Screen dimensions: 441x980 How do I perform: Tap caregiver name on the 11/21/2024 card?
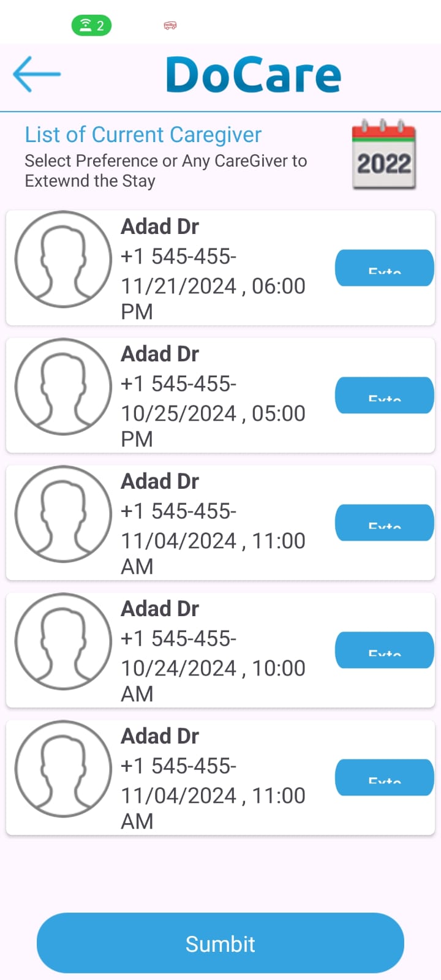coord(160,227)
